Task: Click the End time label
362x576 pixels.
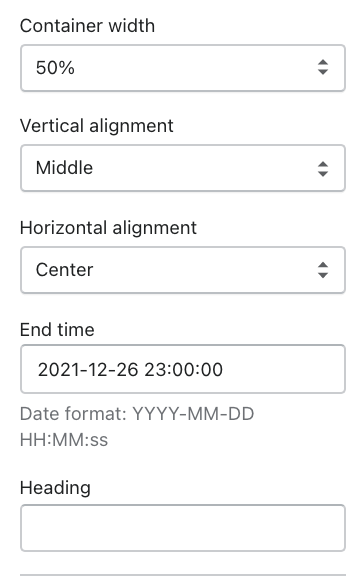Action: 57,330
